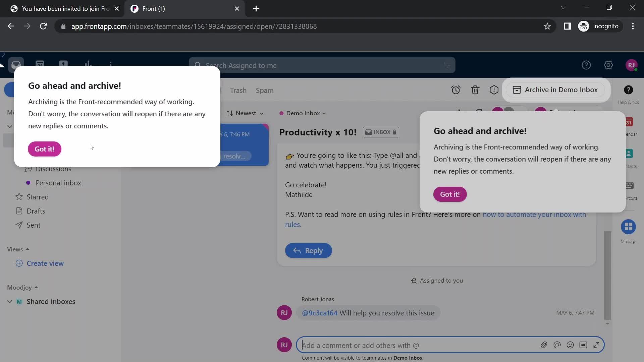644x362 pixels.
Task: Click 'Got it!' on the left archive popup
Action: [44, 148]
